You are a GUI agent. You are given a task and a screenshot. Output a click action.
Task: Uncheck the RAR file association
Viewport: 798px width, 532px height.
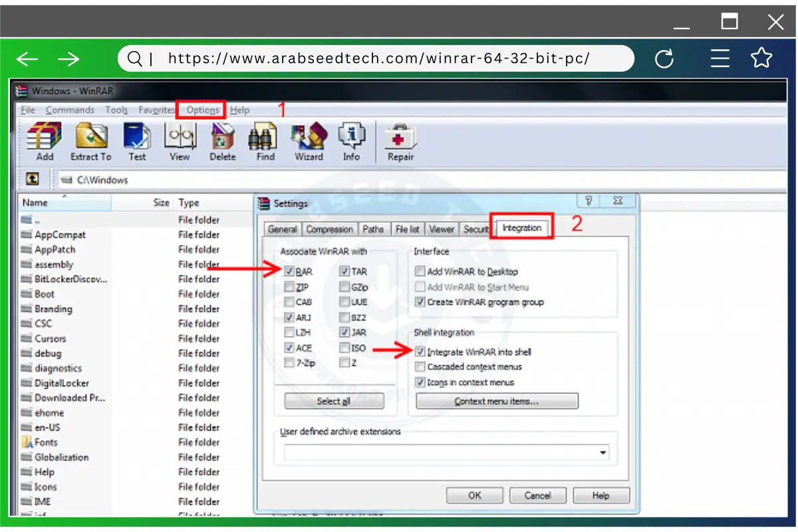[x=289, y=271]
